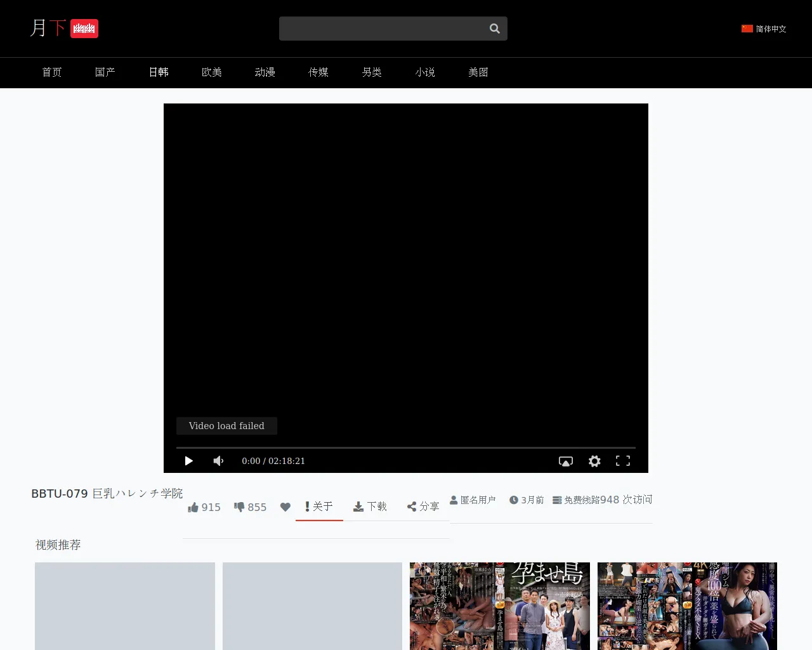Like the video with the 915 thumbs-up
The height and width of the screenshot is (650, 812).
203,507
